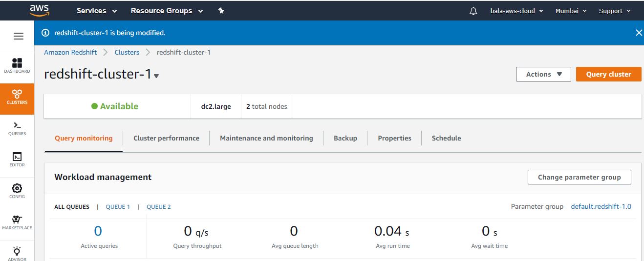Viewport: 644px width, 261px height.
Task: Click the Avg queue length value
Action: coord(294,231)
